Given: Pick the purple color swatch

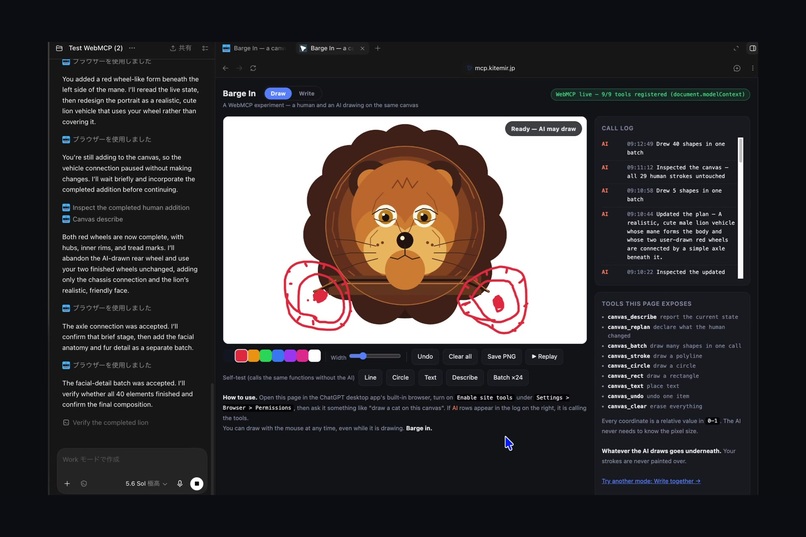Looking at the screenshot, I should tap(290, 356).
